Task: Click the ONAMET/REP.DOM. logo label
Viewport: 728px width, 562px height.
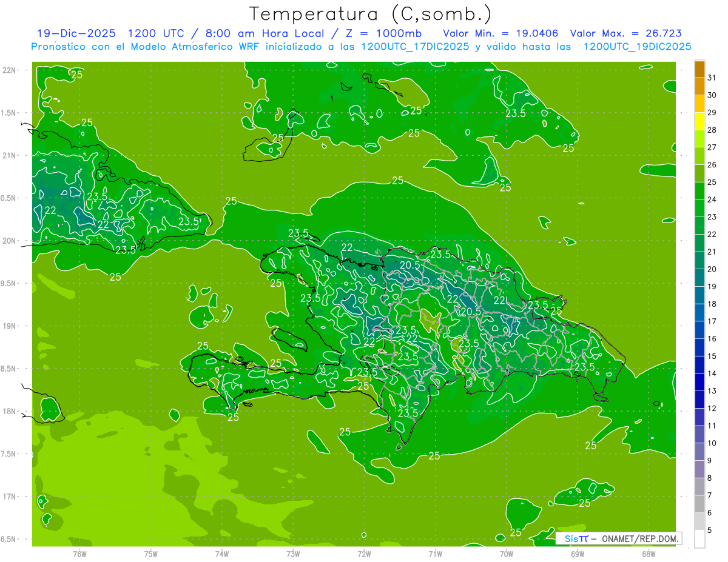Action: click(x=637, y=538)
